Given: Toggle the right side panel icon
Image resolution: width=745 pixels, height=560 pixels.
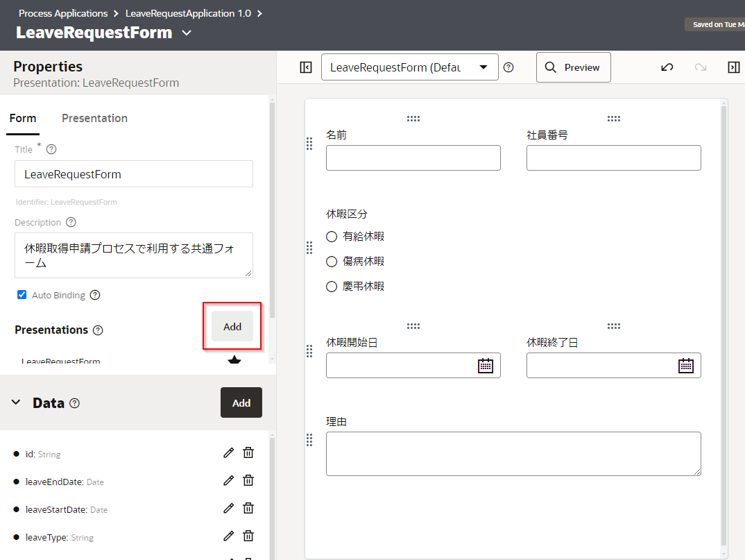Looking at the screenshot, I should [733, 67].
